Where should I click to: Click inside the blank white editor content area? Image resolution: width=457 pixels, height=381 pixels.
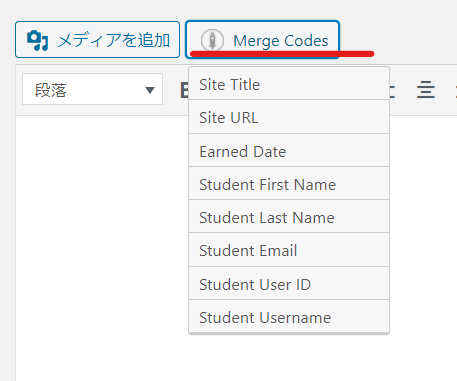click(x=102, y=248)
